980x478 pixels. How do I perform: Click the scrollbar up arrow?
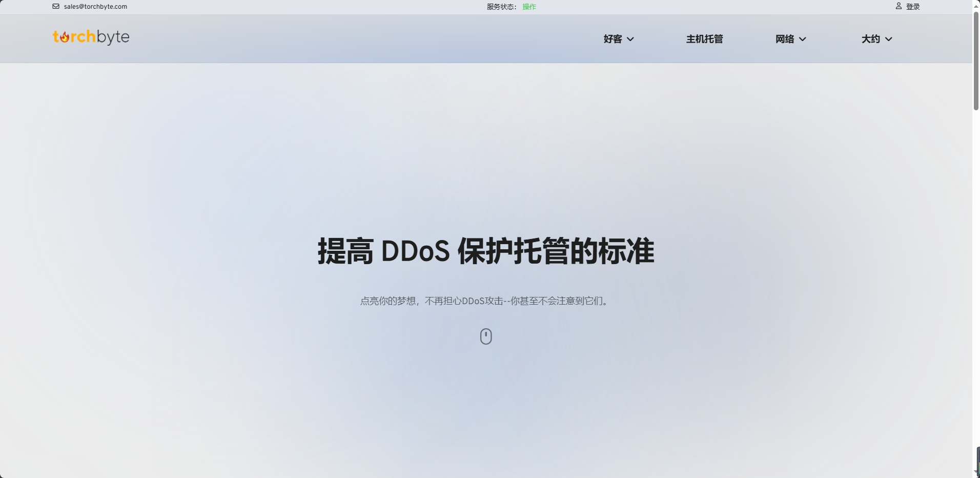click(975, 5)
